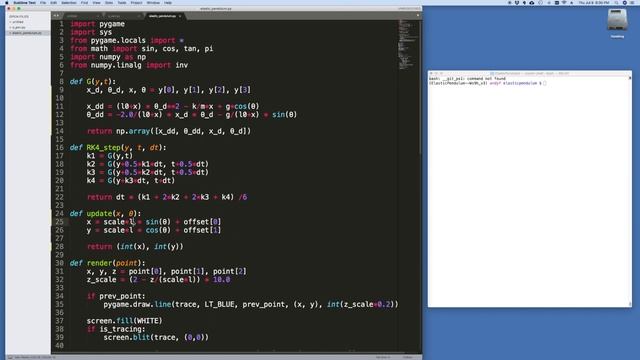
Task: Click 'offset[0]' on line 25
Action: [202, 222]
